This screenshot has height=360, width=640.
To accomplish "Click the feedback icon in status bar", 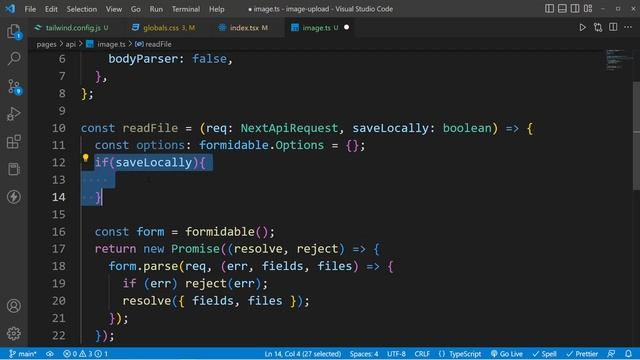I will pos(611,353).
